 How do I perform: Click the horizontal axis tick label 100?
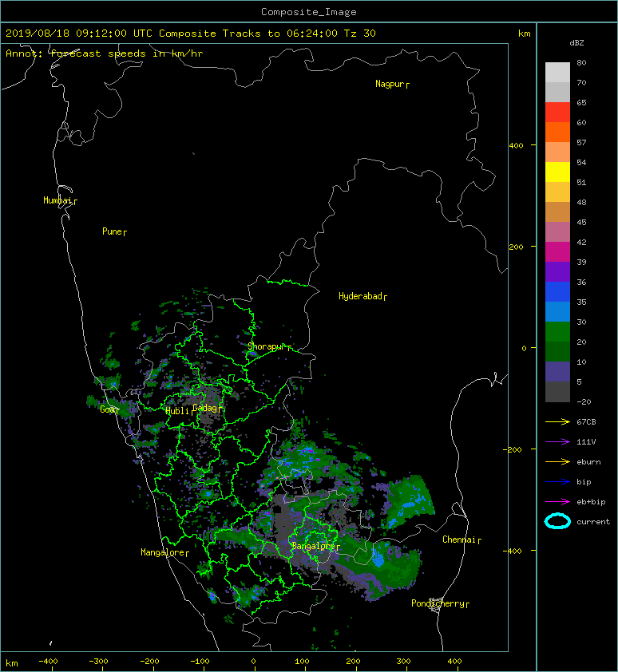pos(302,662)
